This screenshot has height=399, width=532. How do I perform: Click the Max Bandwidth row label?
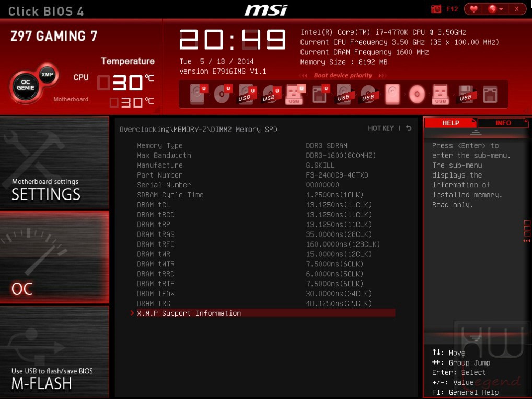coord(164,155)
